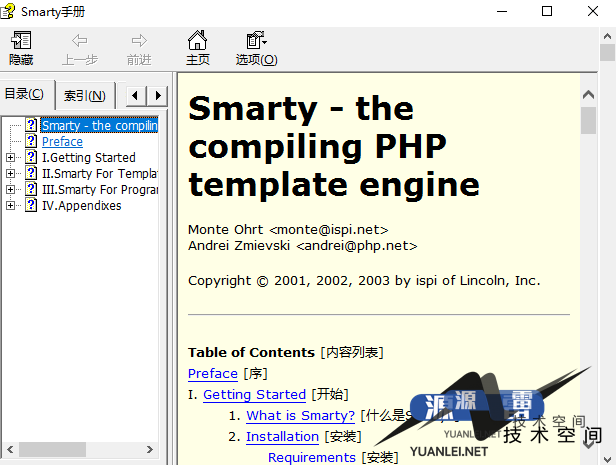Click the Forward (前进) arrow icon
The width and height of the screenshot is (616, 465).
click(x=139, y=40)
